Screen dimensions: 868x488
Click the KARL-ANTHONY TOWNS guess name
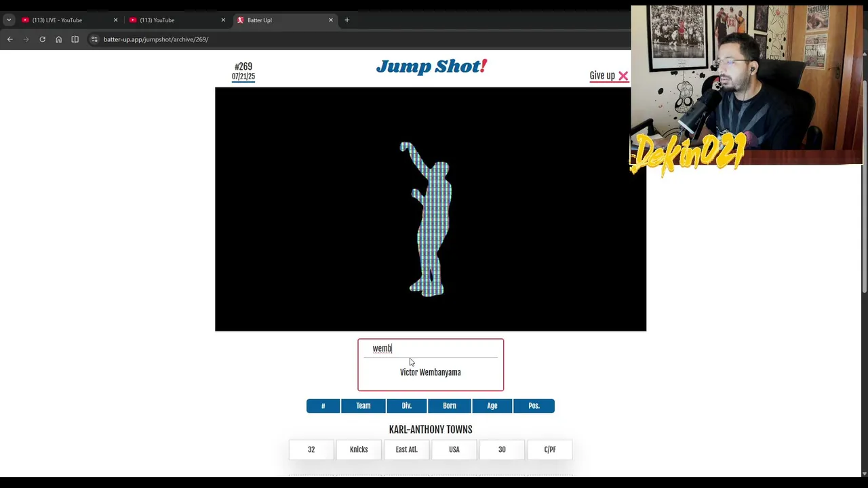coord(431,430)
